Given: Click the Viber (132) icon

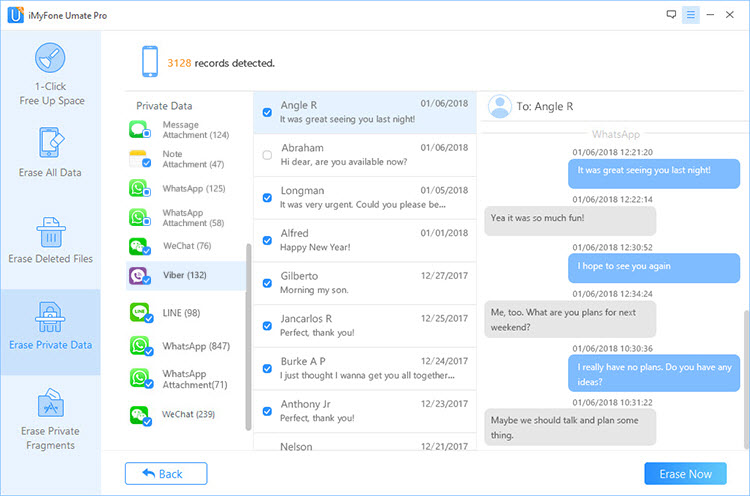Looking at the screenshot, I should tap(139, 276).
